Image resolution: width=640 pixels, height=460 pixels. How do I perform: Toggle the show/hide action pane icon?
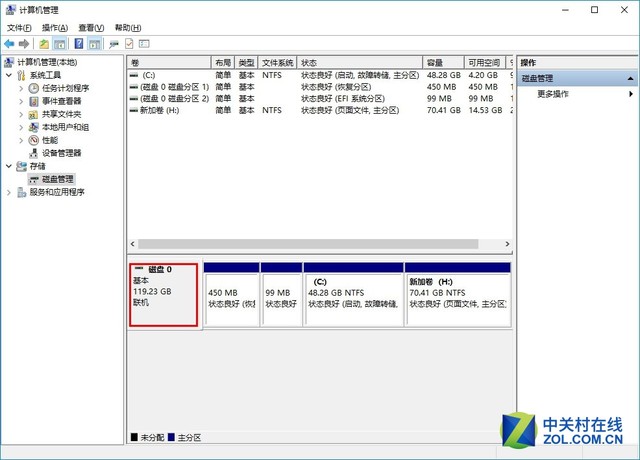click(94, 44)
